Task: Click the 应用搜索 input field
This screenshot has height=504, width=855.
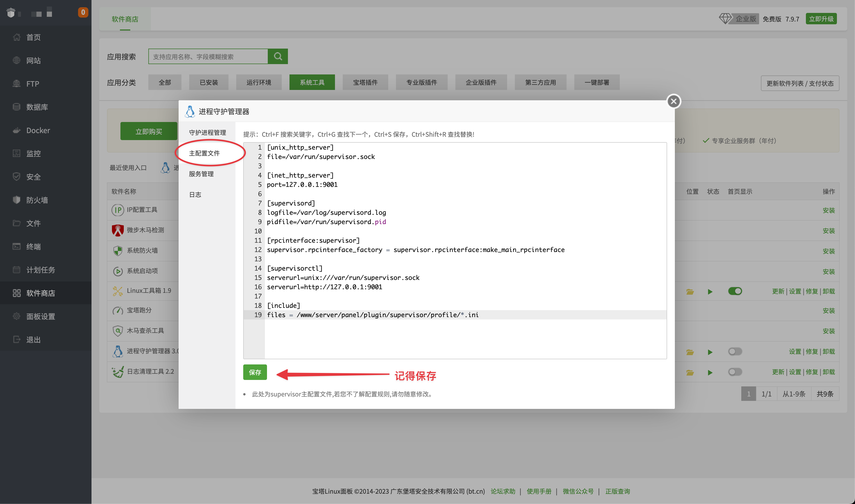Action: 208,56
